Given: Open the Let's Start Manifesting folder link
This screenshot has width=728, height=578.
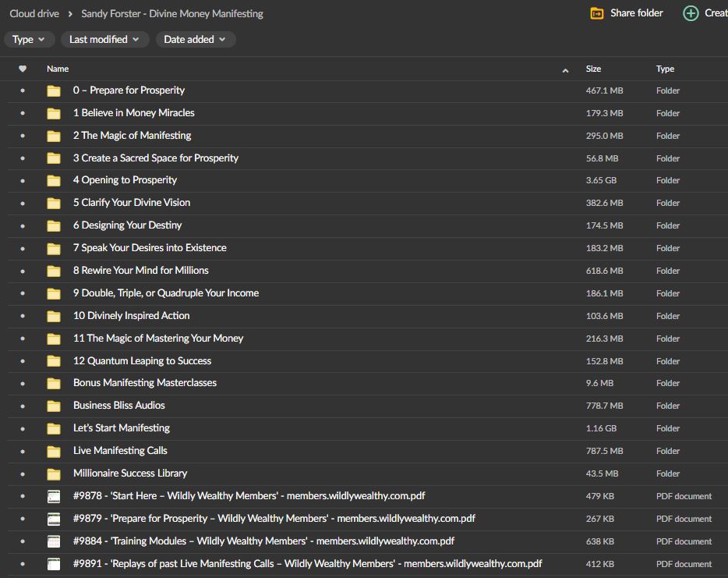Looking at the screenshot, I should point(121,427).
